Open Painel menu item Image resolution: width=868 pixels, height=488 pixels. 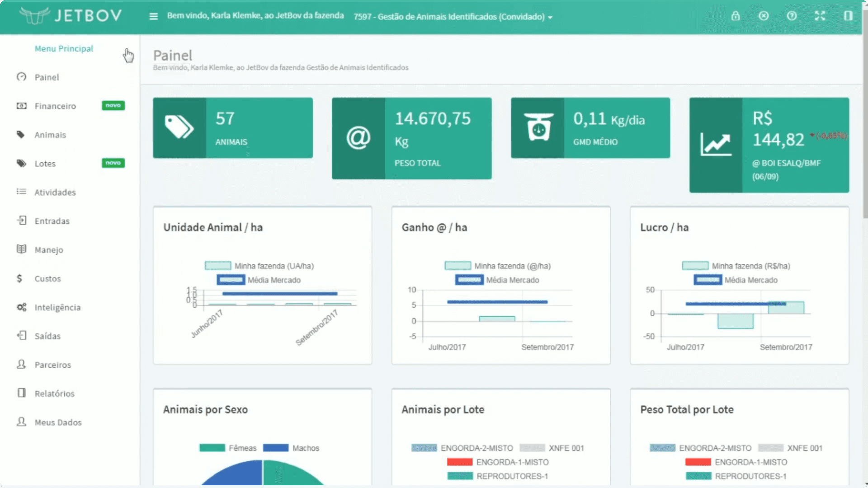point(47,77)
